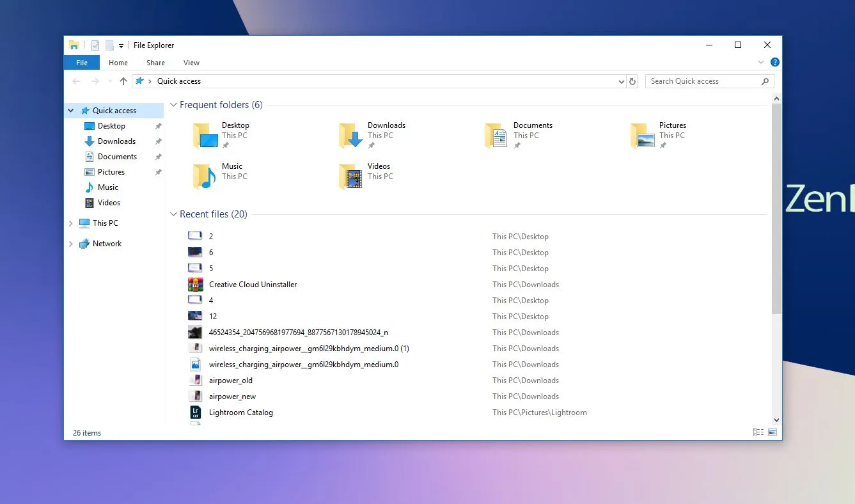Image resolution: width=855 pixels, height=504 pixels.
Task: Click the Refresh button beside address bar
Action: click(632, 81)
